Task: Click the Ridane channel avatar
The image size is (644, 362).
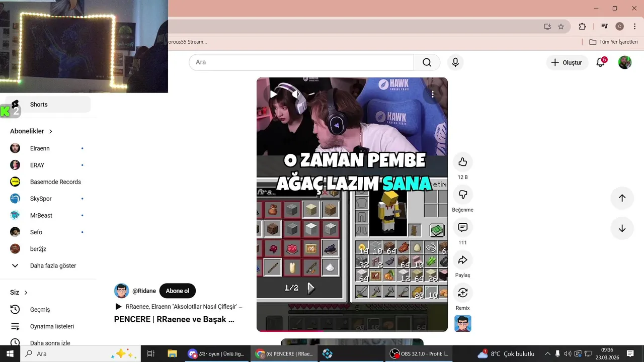Action: tap(121, 291)
